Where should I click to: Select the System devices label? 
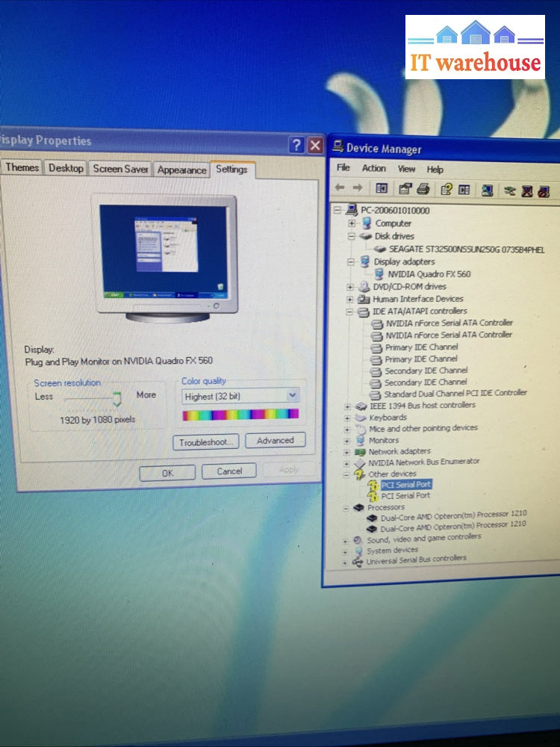pos(392,551)
